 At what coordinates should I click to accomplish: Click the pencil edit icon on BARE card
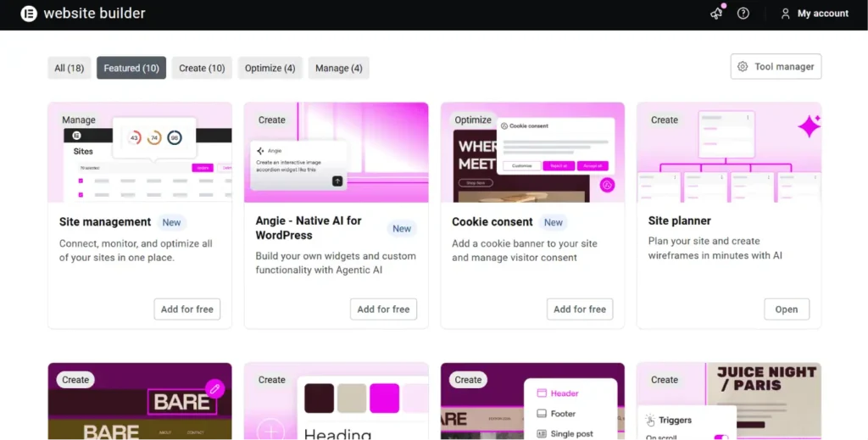coord(214,388)
